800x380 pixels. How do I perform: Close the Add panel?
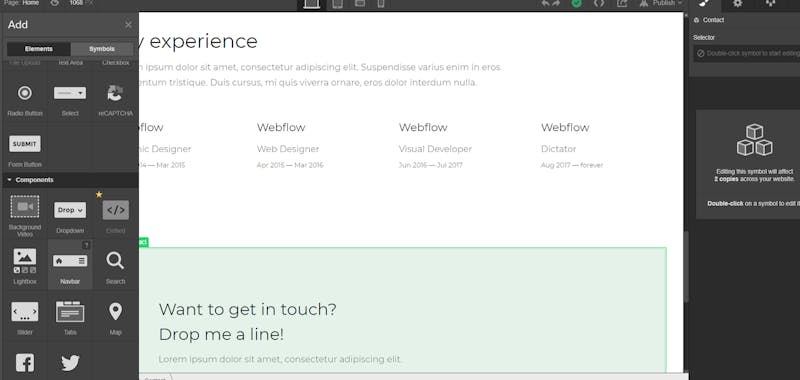[128, 24]
